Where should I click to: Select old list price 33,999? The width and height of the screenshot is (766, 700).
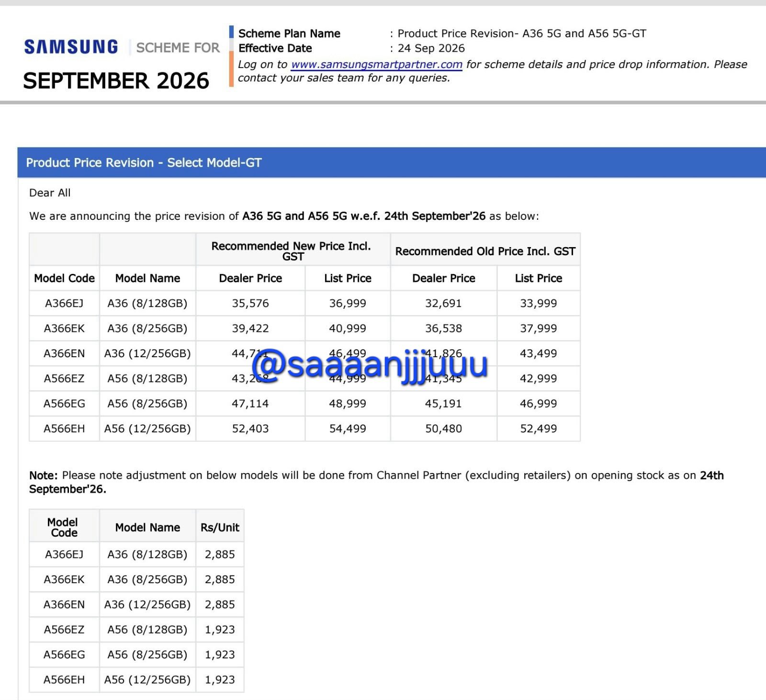click(539, 304)
